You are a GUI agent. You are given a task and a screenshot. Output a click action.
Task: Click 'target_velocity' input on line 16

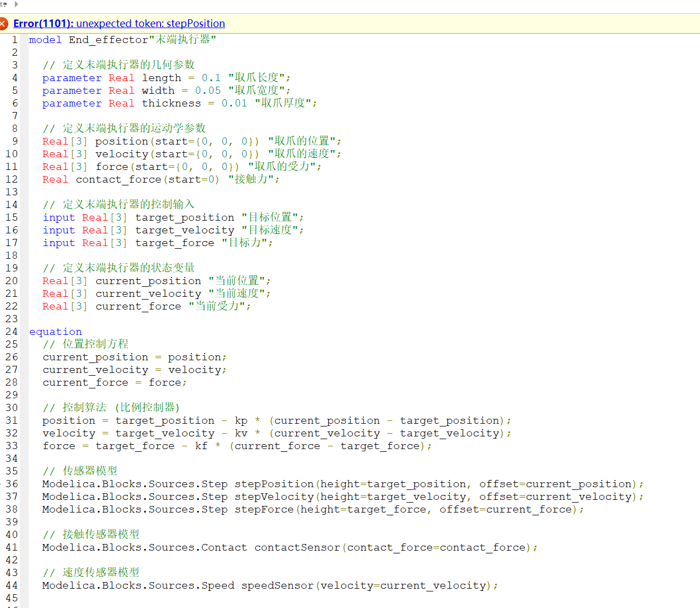[185, 230]
